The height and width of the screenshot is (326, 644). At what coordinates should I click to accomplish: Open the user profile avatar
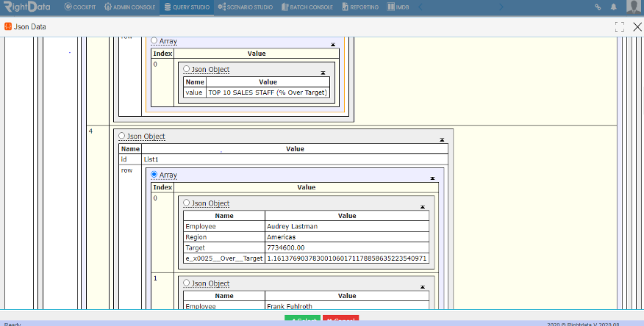coord(634,7)
